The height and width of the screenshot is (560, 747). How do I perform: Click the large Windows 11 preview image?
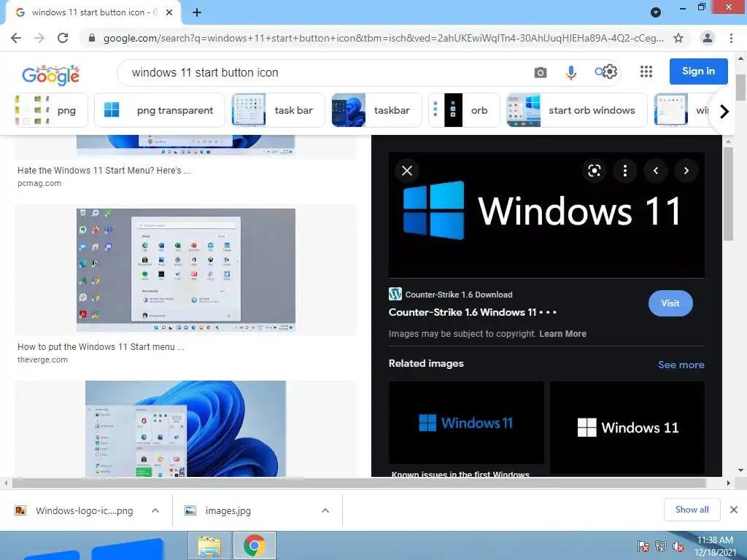click(x=546, y=215)
